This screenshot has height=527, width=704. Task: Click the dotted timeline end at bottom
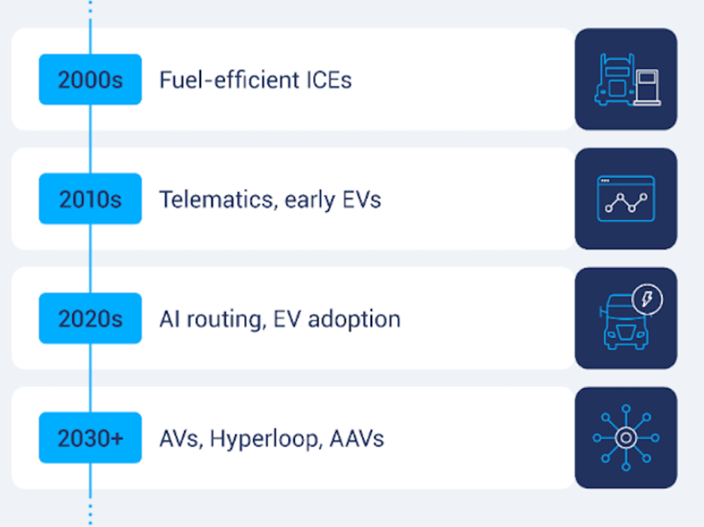[x=90, y=514]
